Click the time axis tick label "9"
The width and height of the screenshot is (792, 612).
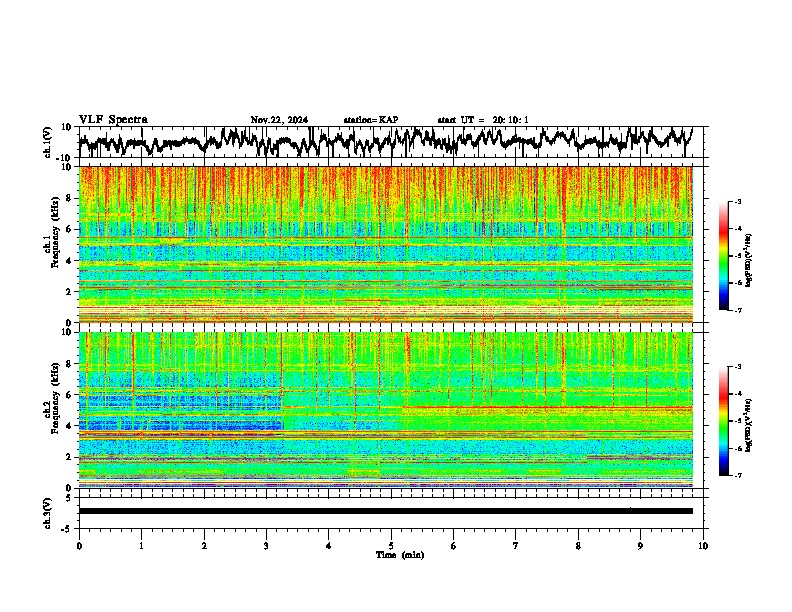tap(640, 546)
